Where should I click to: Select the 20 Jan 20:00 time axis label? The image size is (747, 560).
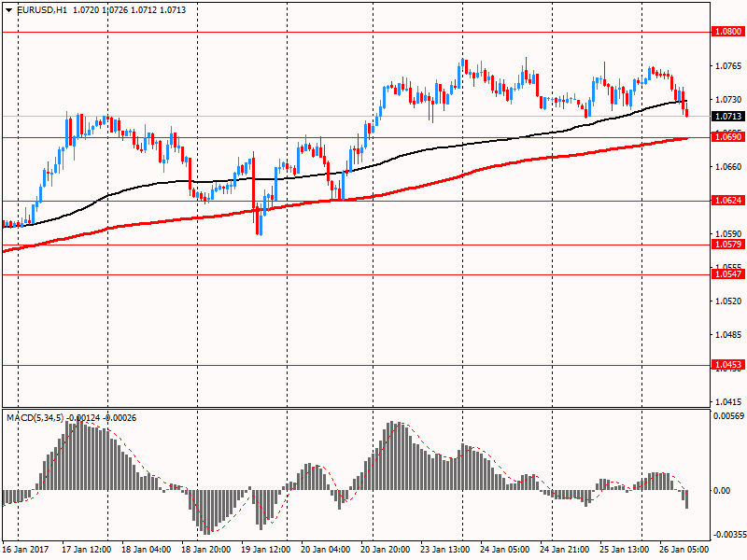pyautogui.click(x=385, y=549)
